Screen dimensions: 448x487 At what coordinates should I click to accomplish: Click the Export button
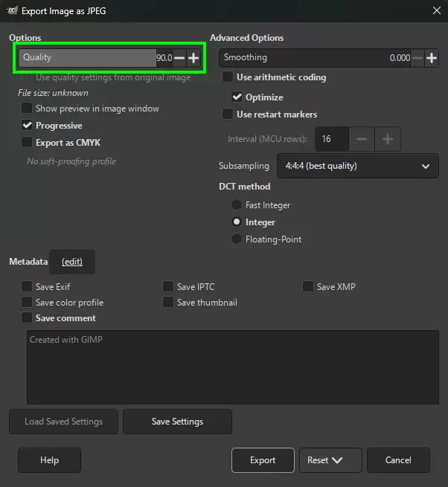pyautogui.click(x=263, y=460)
